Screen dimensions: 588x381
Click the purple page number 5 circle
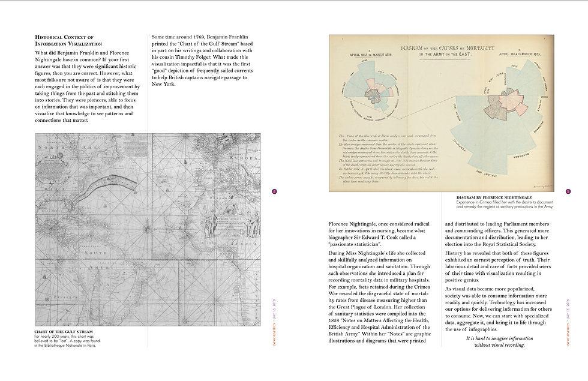click(568, 191)
